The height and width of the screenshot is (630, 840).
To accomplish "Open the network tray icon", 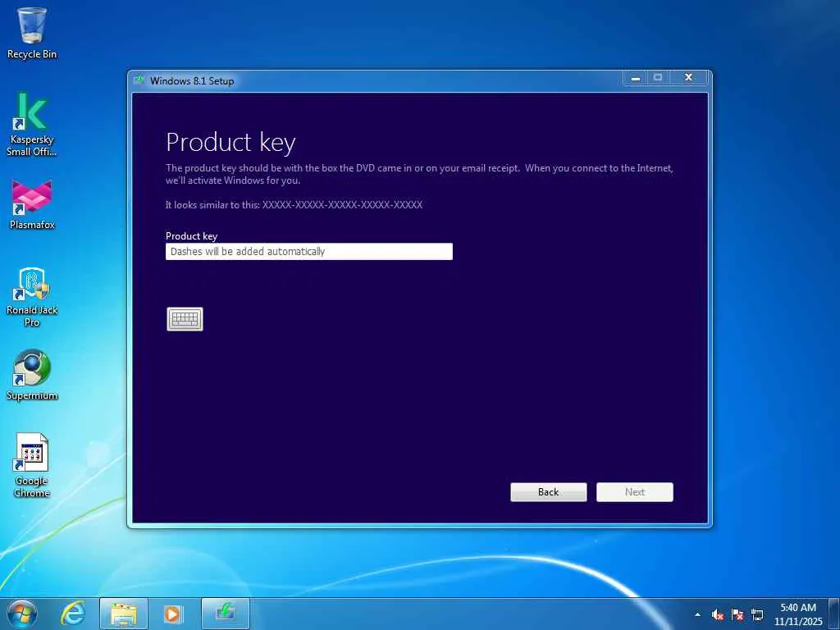I will (757, 614).
